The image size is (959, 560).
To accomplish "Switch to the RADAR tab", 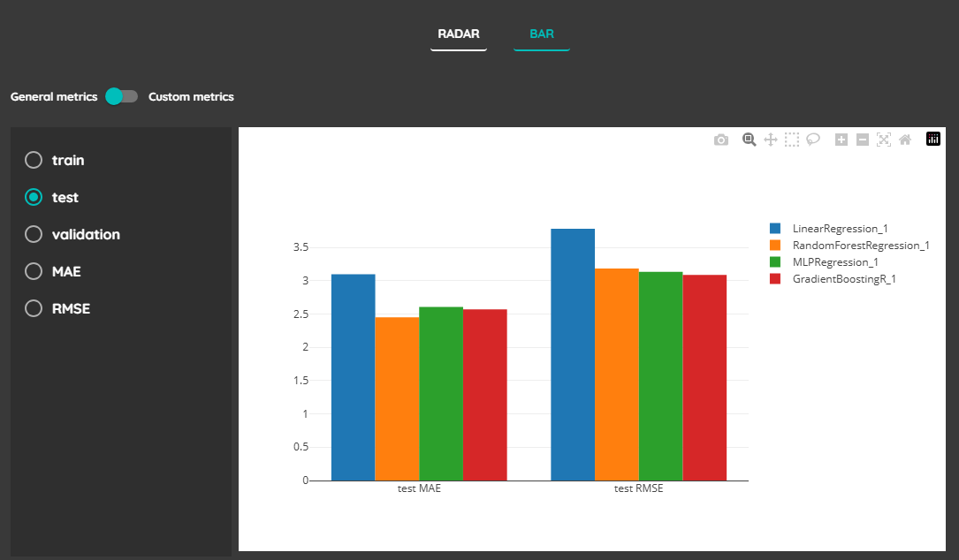I will coord(458,34).
